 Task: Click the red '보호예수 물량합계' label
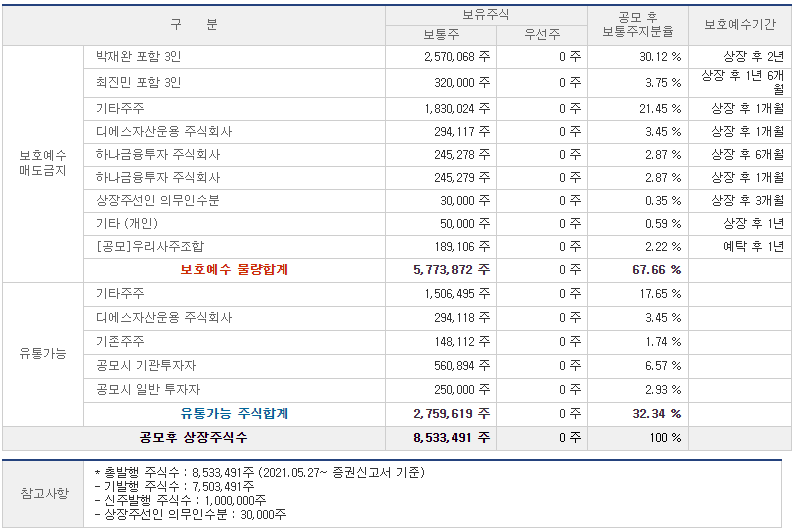point(234,270)
